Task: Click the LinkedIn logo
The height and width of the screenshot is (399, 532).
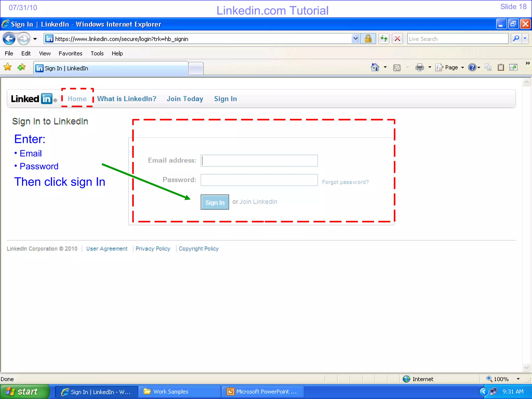Action: click(x=34, y=99)
